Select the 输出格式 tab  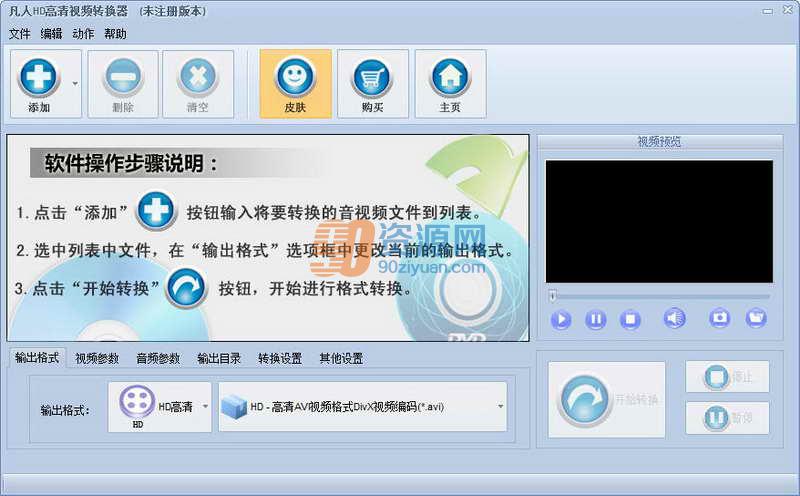click(37, 358)
